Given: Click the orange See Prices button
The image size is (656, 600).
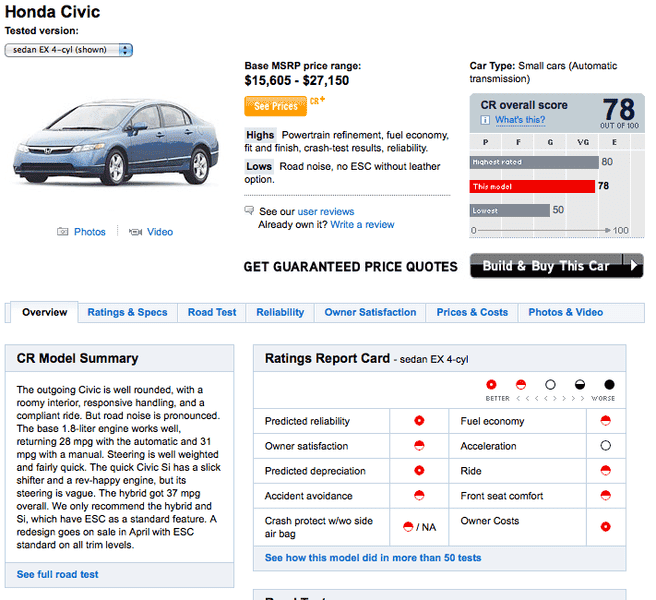Looking at the screenshot, I should tap(275, 106).
